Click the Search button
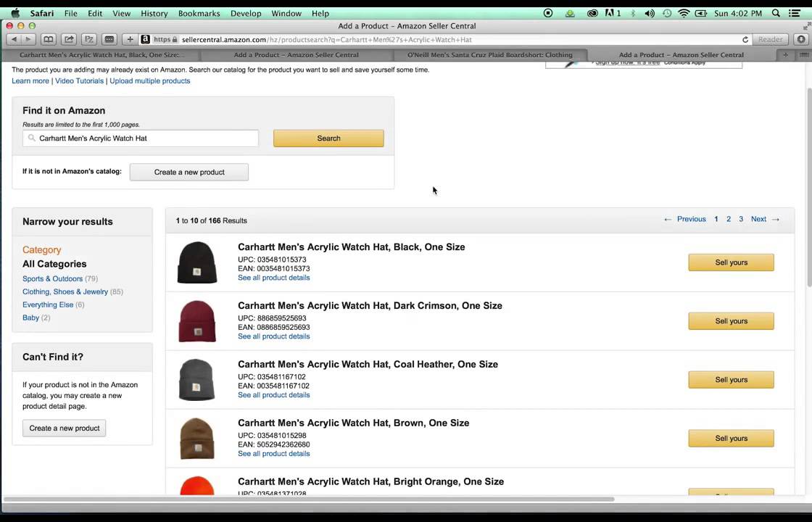 click(328, 138)
